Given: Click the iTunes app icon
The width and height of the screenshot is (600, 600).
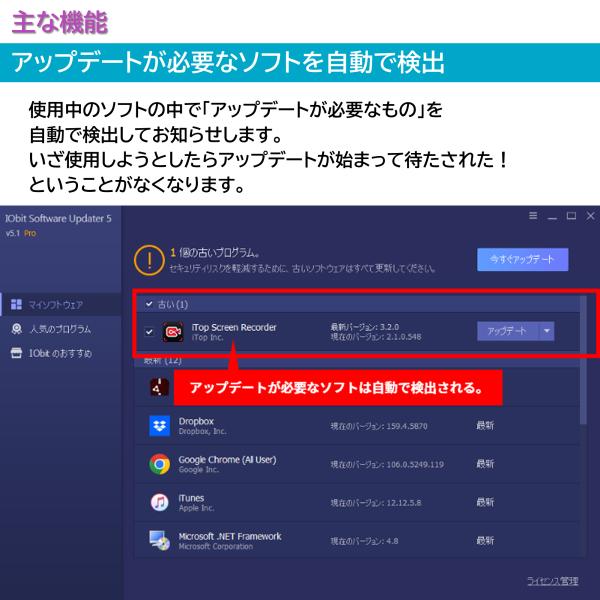Looking at the screenshot, I should tap(158, 502).
